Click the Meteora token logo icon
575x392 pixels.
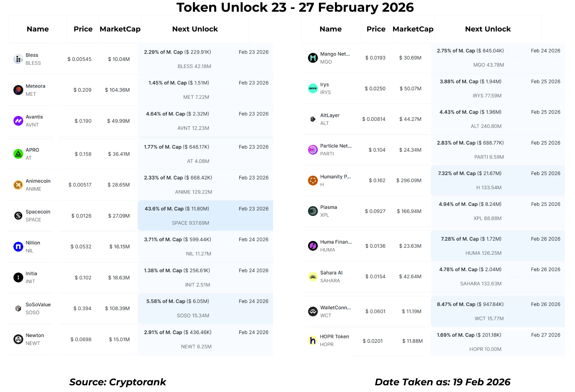point(18,90)
